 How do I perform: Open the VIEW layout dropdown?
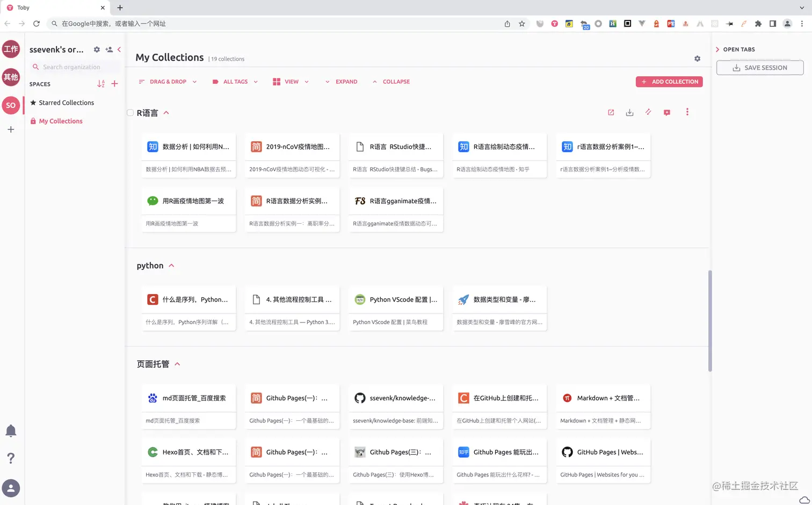click(291, 82)
